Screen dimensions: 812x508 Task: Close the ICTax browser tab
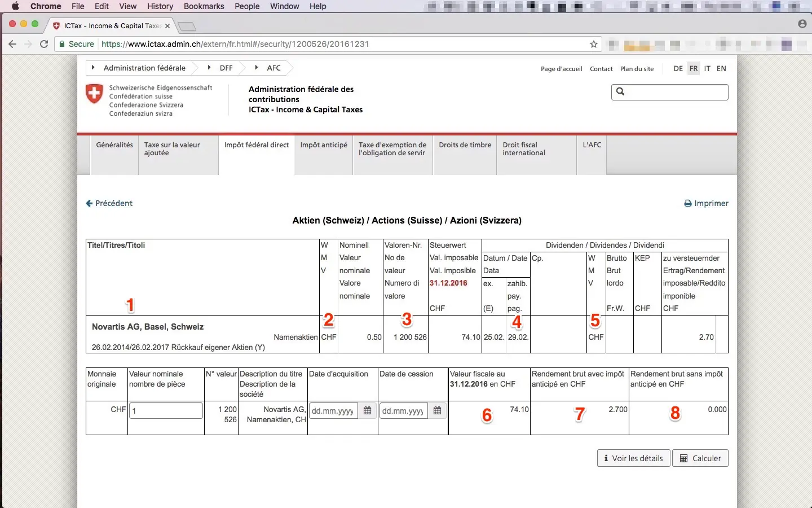coord(167,26)
